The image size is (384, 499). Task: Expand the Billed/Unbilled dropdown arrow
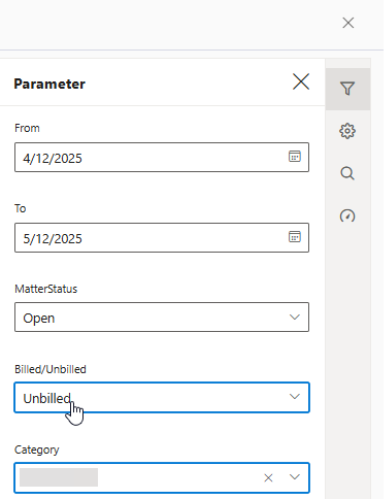click(294, 397)
